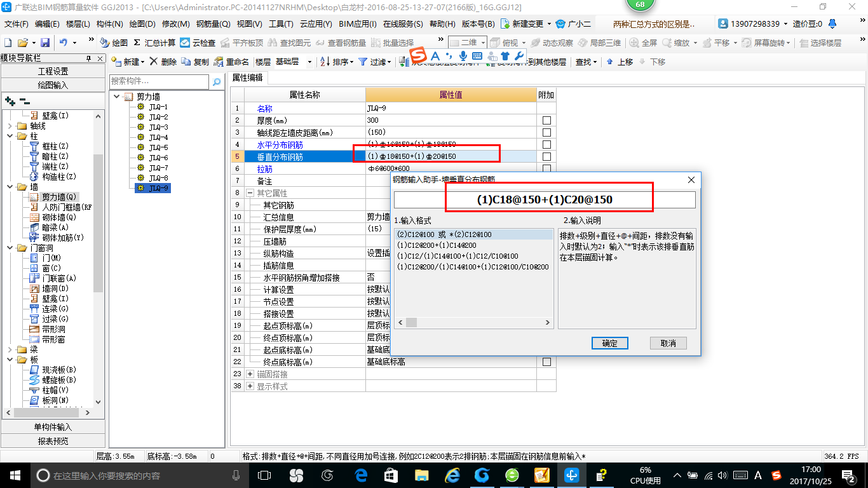The width and height of the screenshot is (868, 488).
Task: Click the undo arrow icon
Action: pyautogui.click(x=64, y=43)
